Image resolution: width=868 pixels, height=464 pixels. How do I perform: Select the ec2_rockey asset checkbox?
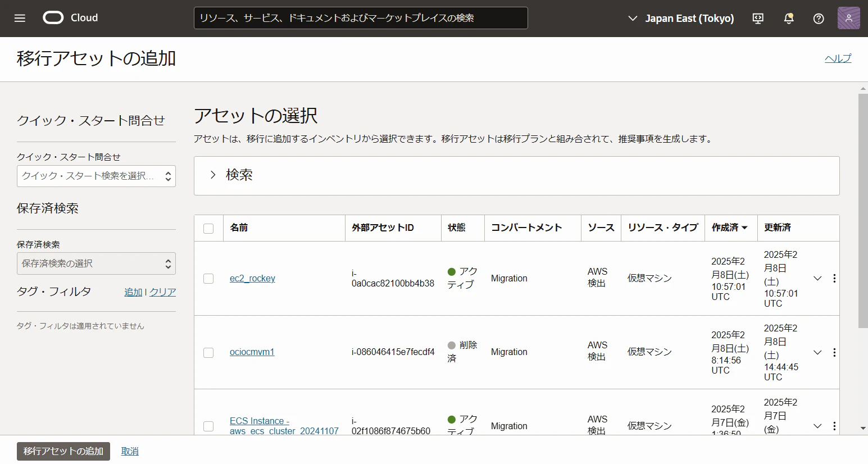click(208, 279)
